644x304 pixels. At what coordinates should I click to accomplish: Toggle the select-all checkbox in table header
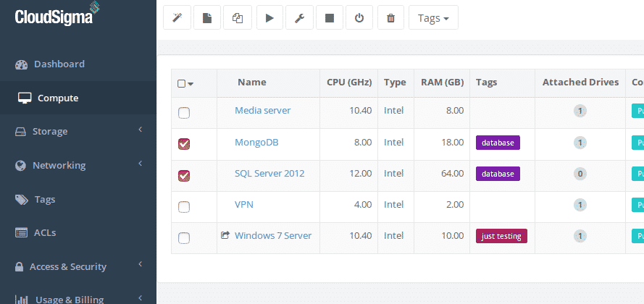[x=181, y=84]
